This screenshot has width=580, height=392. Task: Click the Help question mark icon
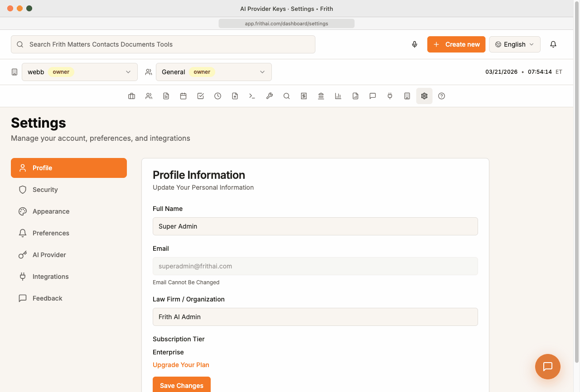(x=441, y=96)
